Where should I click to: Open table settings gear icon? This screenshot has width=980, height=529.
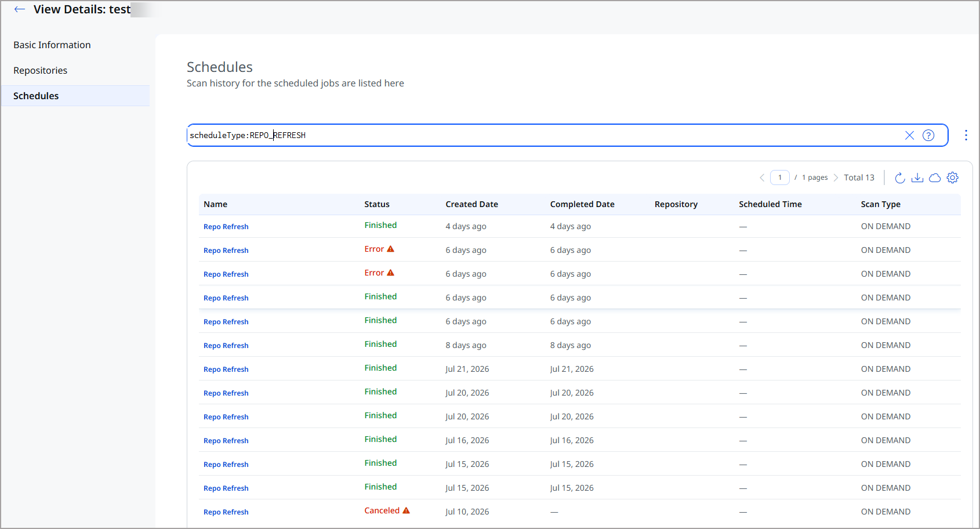[x=953, y=177]
